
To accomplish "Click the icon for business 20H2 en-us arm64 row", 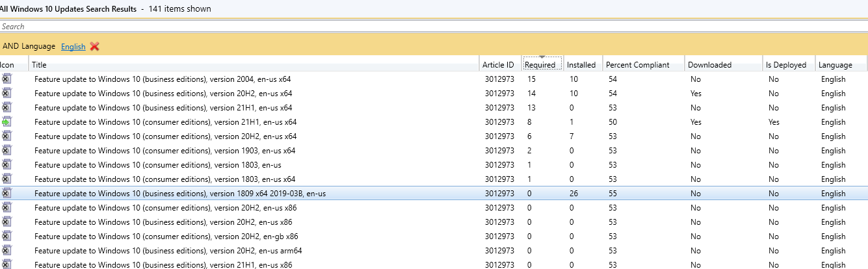I will click(x=7, y=251).
